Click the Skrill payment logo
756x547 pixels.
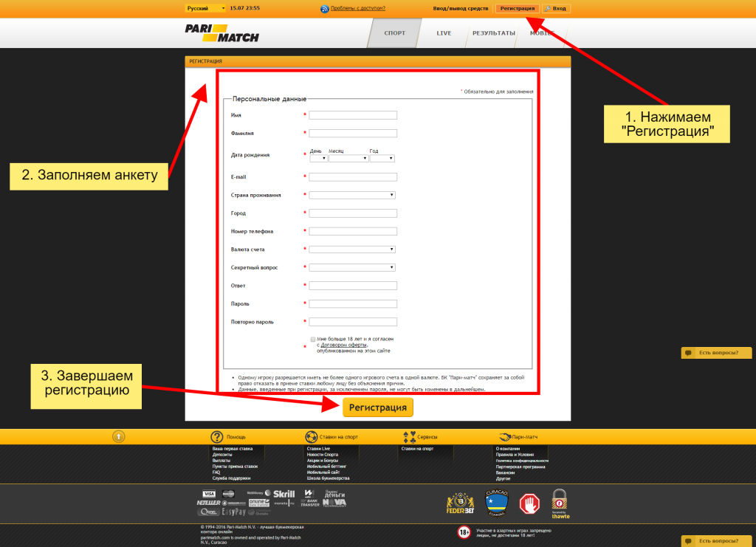click(283, 494)
